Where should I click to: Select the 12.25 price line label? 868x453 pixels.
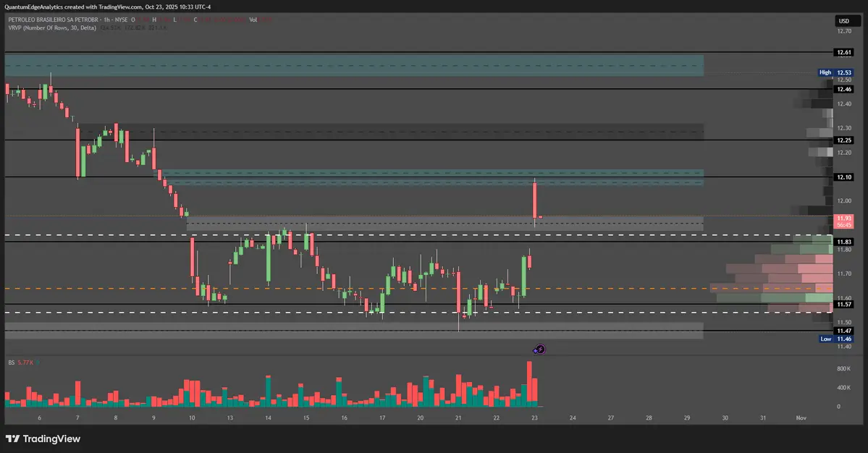point(844,140)
